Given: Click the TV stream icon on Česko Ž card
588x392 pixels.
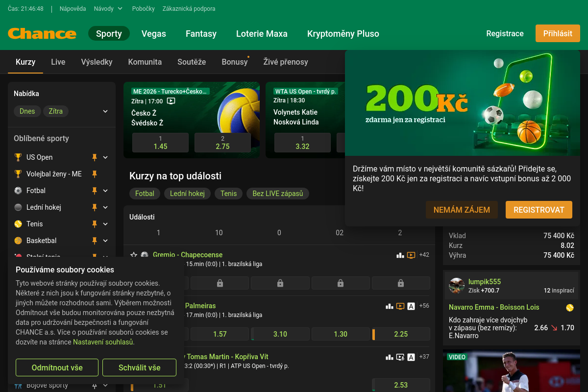Looking at the screenshot, I should pos(171,101).
